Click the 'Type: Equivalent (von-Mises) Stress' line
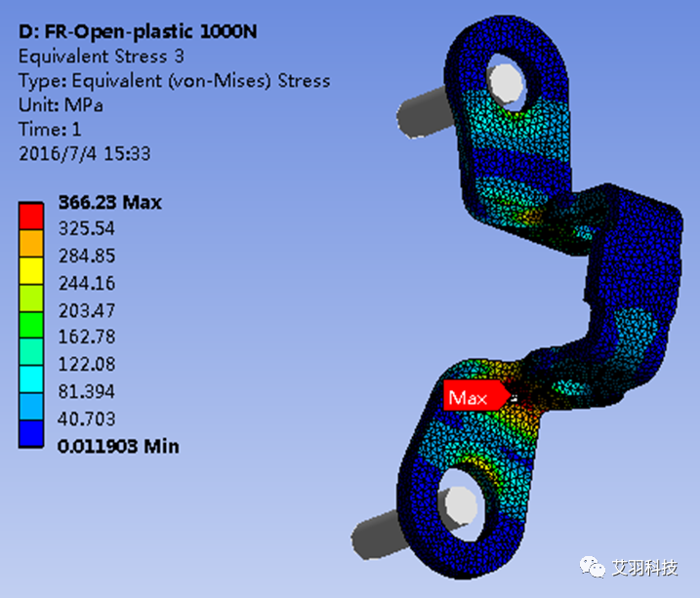The height and width of the screenshot is (598, 700). [175, 81]
